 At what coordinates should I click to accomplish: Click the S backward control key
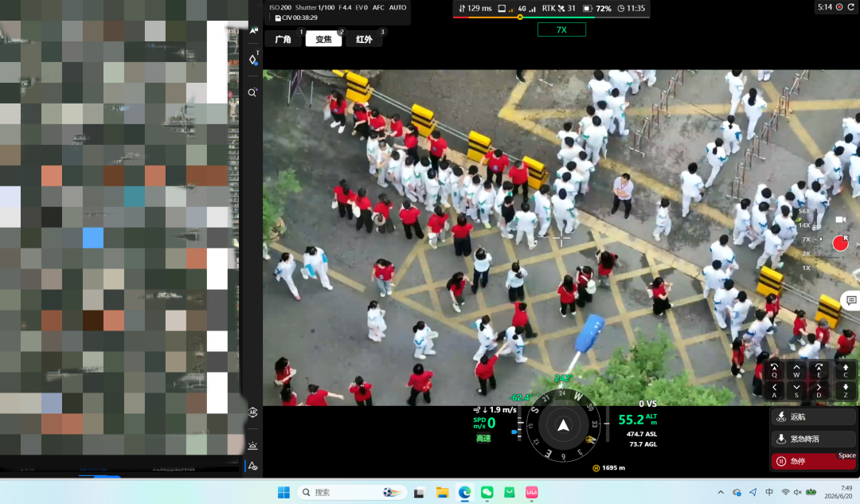(796, 390)
